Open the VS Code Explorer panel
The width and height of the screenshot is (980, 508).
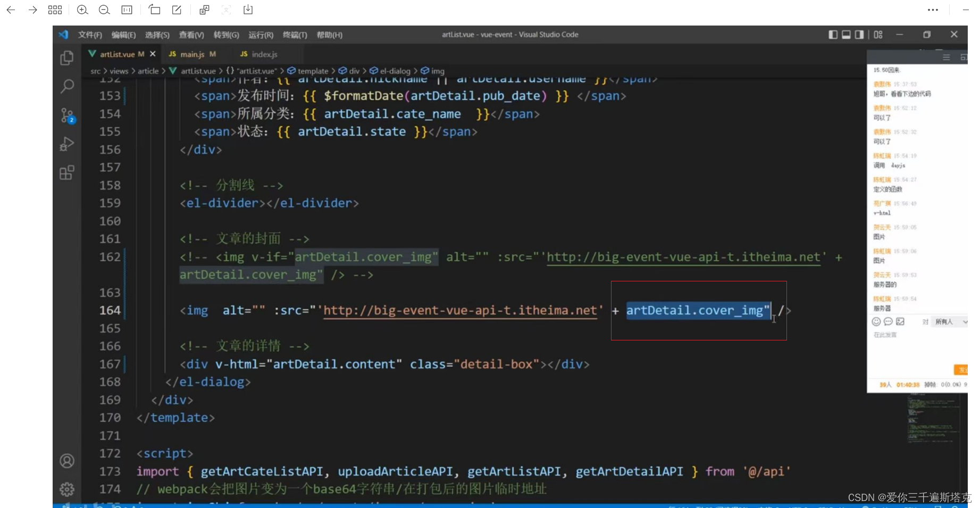pyautogui.click(x=67, y=58)
